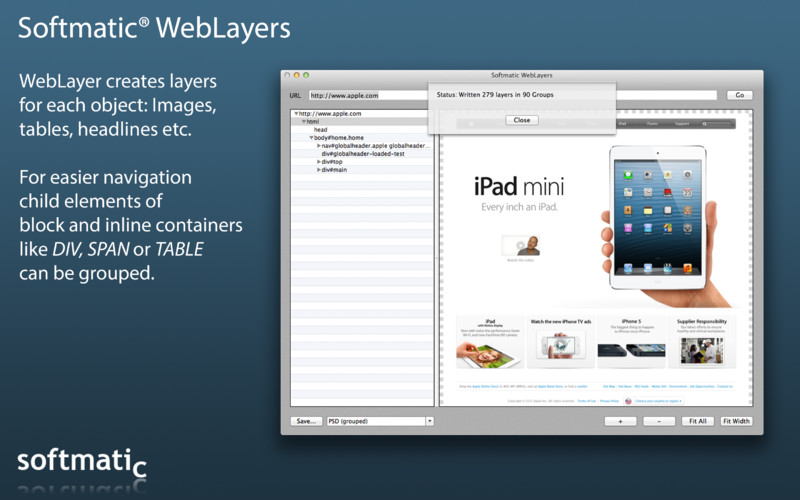Expand the div#main node triangle

(318, 170)
